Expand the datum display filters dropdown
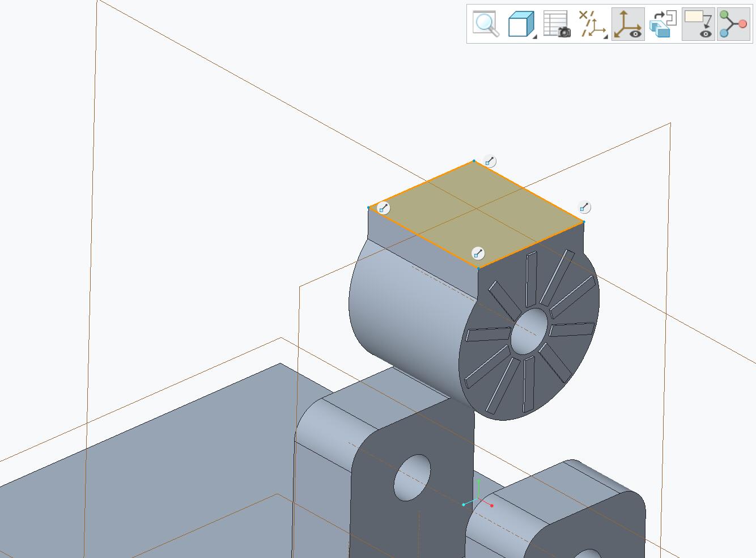 593,24
